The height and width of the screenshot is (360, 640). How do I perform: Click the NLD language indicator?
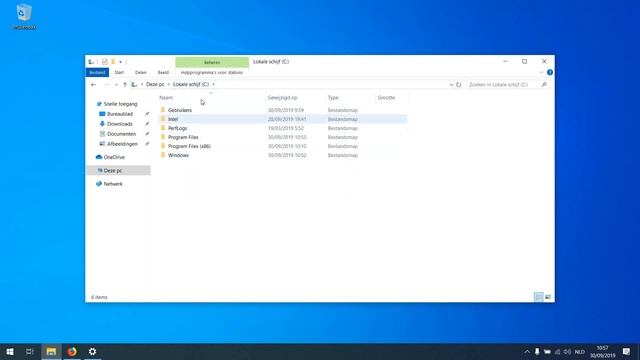click(580, 352)
